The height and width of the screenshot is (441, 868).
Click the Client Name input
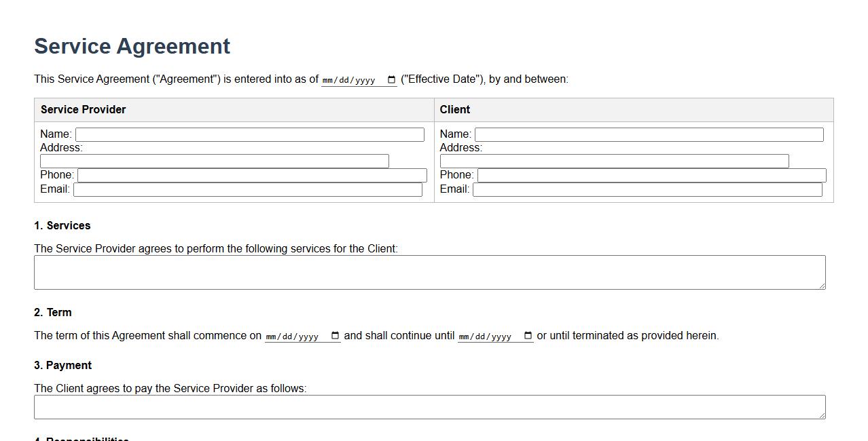pyautogui.click(x=649, y=134)
